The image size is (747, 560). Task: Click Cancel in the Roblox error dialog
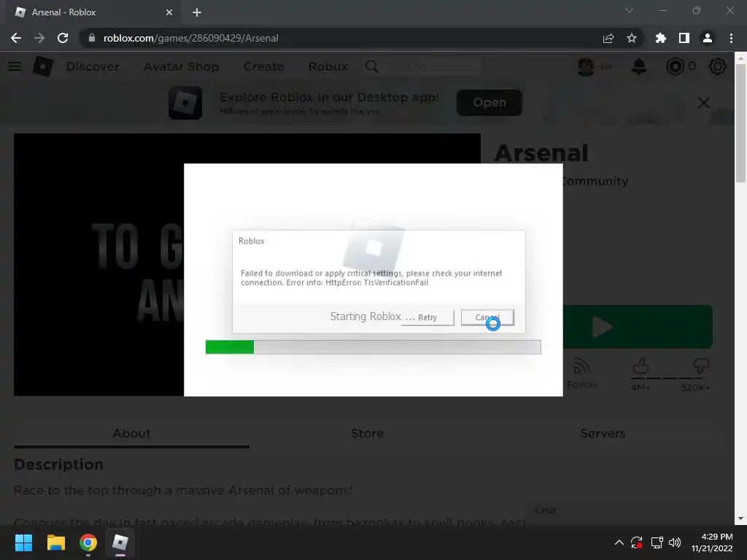tap(487, 317)
